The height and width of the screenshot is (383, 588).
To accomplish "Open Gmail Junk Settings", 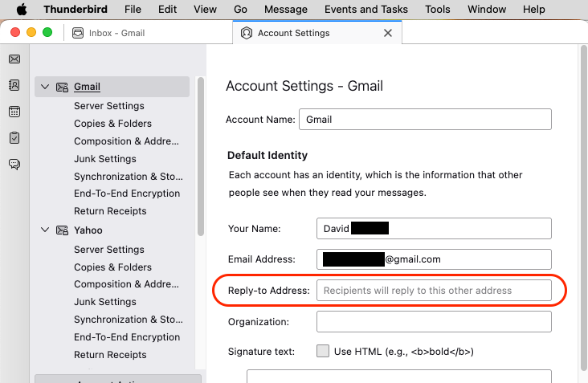I will pos(105,159).
